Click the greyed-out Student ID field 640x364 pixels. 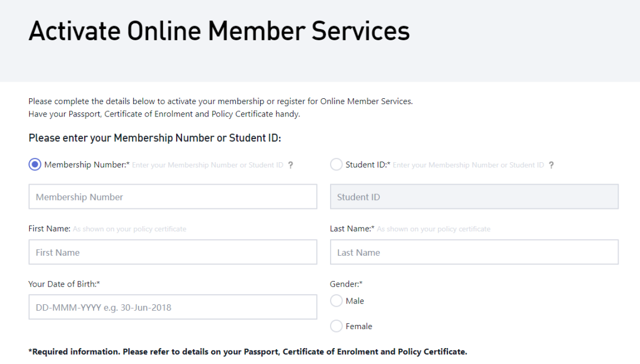click(x=474, y=197)
